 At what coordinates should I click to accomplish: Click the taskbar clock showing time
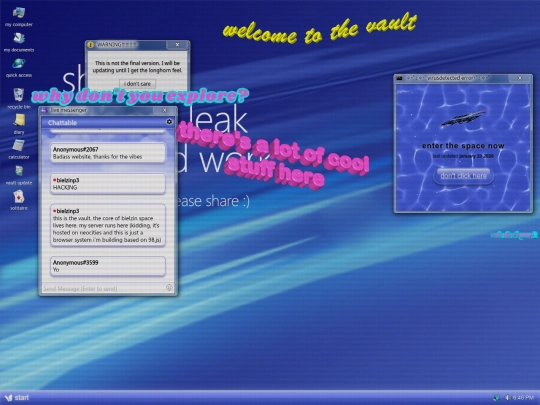tap(523, 398)
